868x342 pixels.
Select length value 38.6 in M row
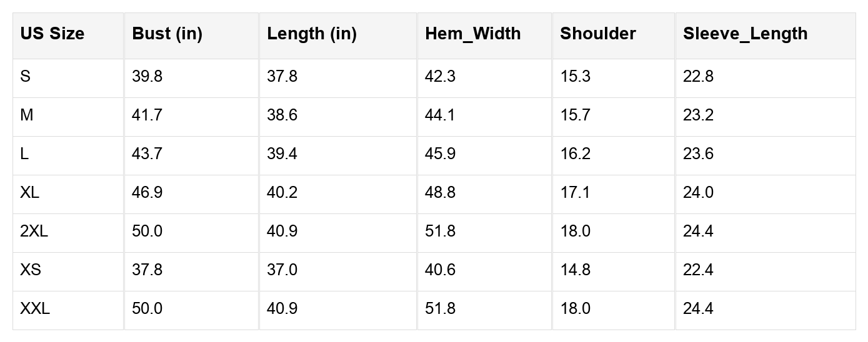282,115
